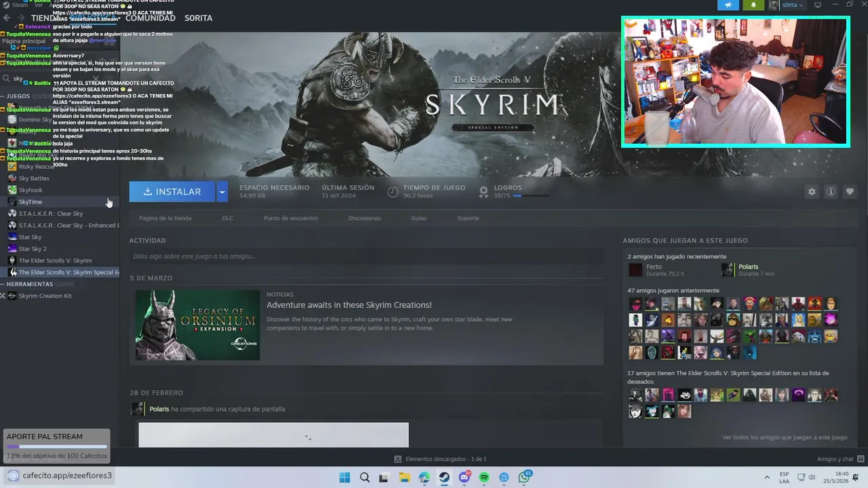Open Steam icon in taskbar
This screenshot has height=488, width=868.
tap(444, 477)
